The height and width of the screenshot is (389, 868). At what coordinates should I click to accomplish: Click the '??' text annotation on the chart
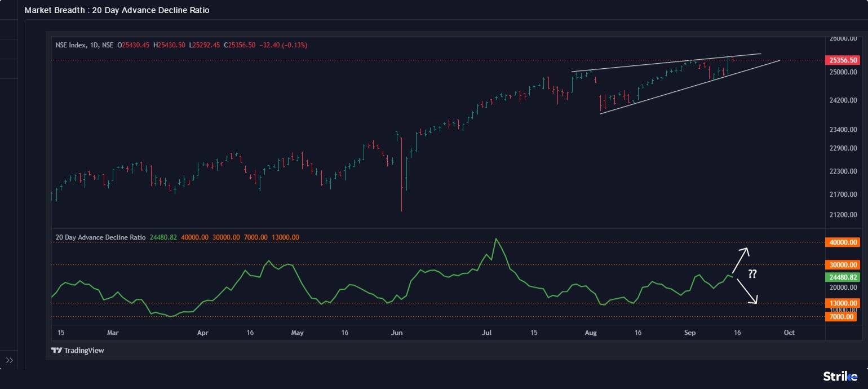coord(752,275)
